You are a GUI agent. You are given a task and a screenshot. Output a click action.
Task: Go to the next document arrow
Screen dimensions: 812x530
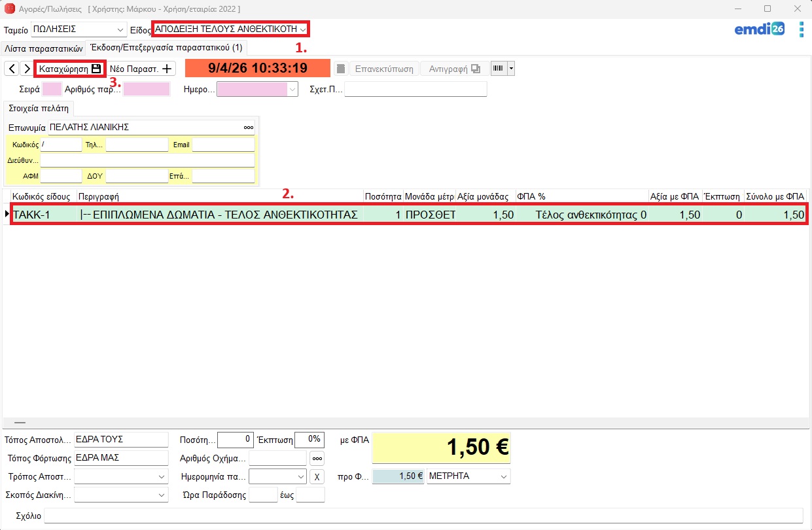pyautogui.click(x=26, y=69)
